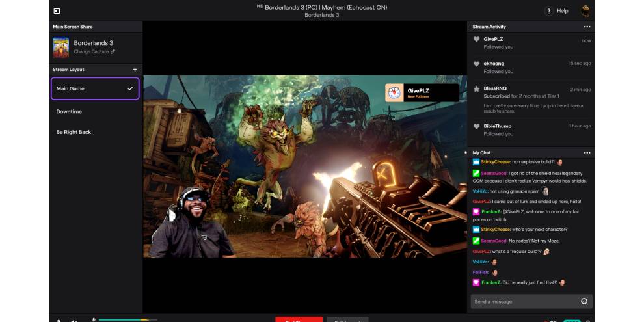Select the Main Game layout

pyautogui.click(x=95, y=88)
